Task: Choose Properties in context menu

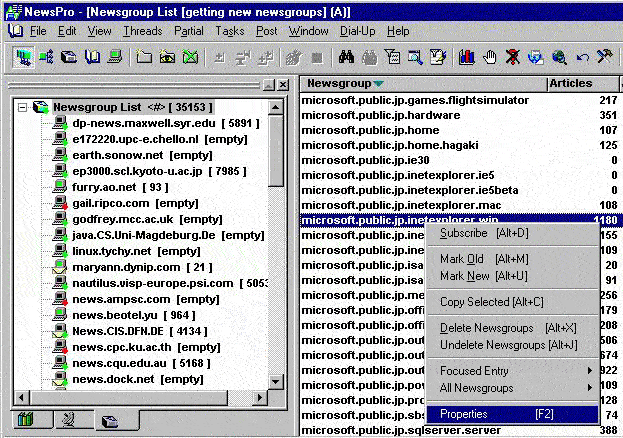Action: click(x=513, y=414)
